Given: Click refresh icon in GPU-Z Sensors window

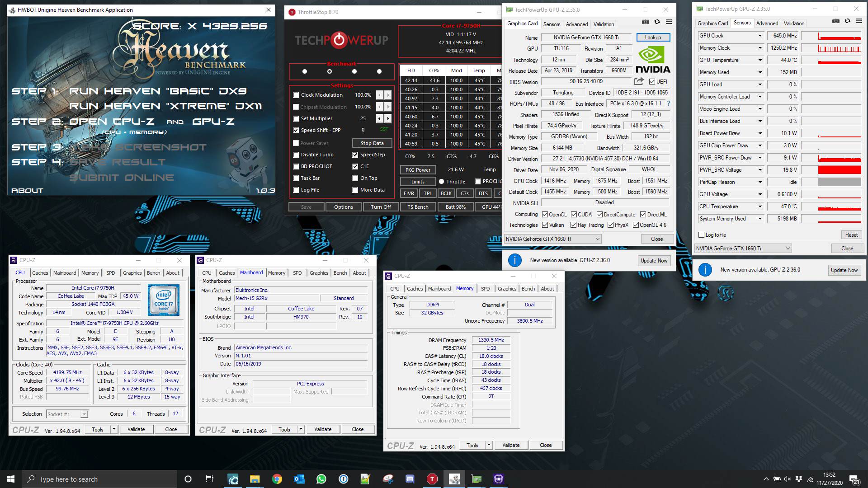Looking at the screenshot, I should [847, 21].
